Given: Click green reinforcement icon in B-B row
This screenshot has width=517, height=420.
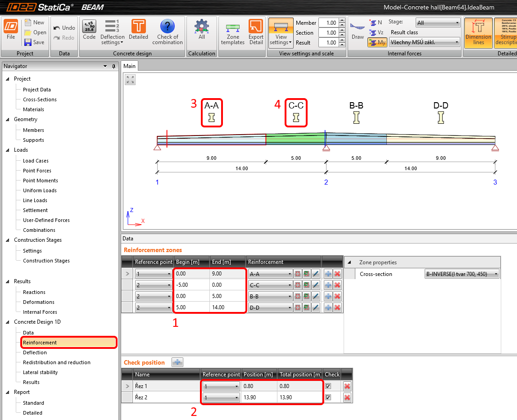Looking at the screenshot, I should pyautogui.click(x=307, y=296).
